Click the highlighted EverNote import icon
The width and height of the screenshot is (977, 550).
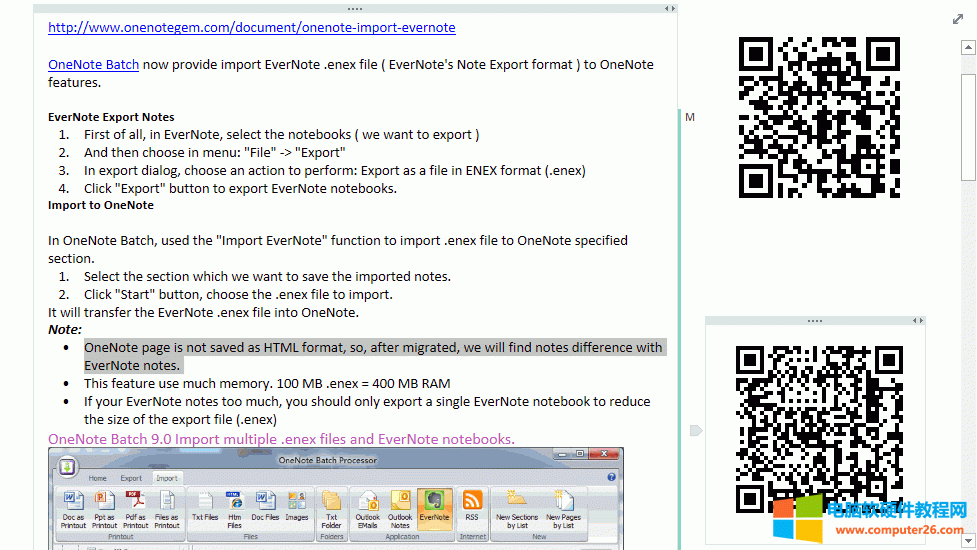[434, 508]
